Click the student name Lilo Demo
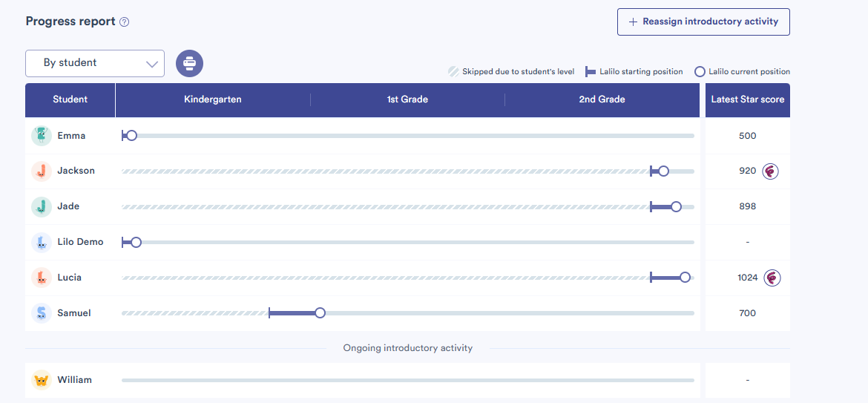868x403 pixels. coord(80,242)
